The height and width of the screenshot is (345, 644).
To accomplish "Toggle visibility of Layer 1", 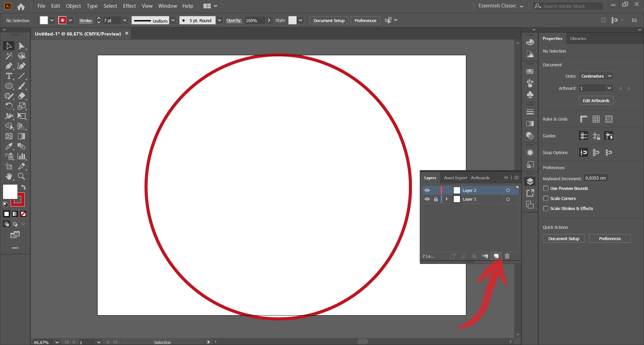I will [427, 199].
